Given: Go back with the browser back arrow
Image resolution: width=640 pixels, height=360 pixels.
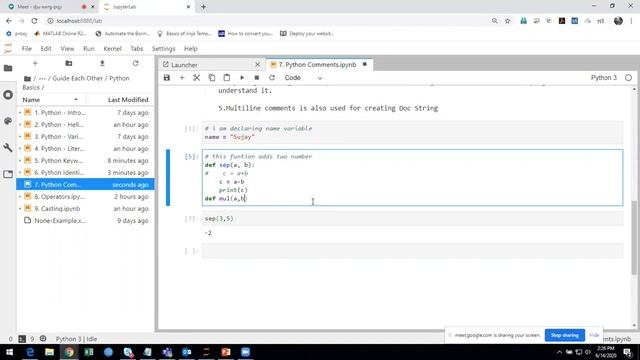Looking at the screenshot, I should (9, 21).
